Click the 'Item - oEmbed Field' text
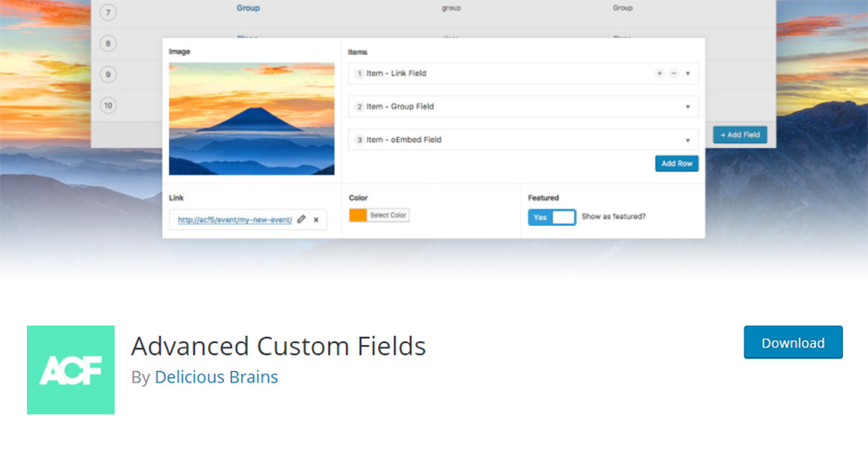 pos(404,140)
